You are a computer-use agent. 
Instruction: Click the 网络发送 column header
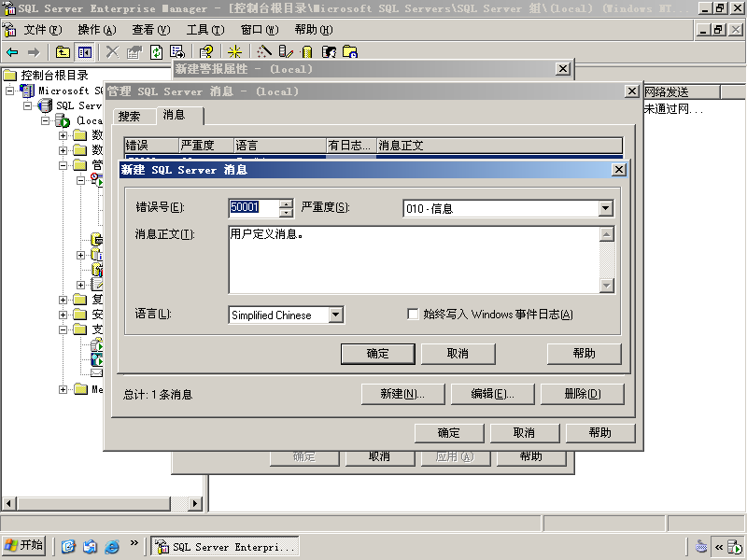coord(682,91)
